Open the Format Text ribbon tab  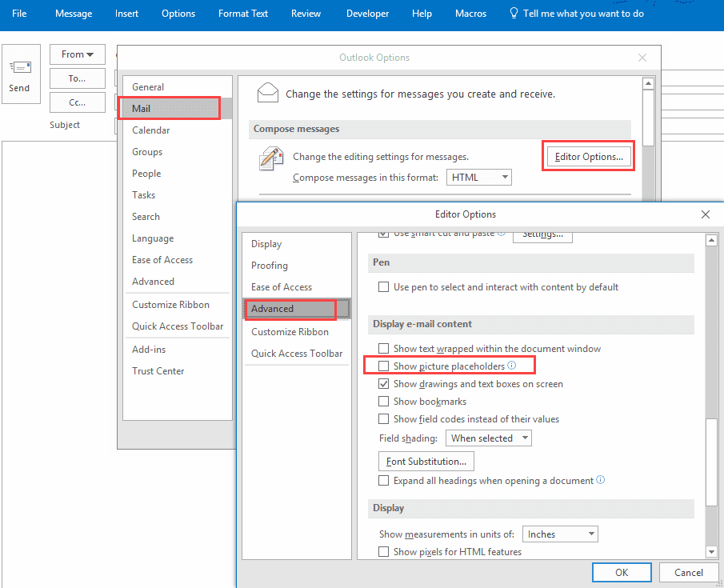tap(244, 14)
